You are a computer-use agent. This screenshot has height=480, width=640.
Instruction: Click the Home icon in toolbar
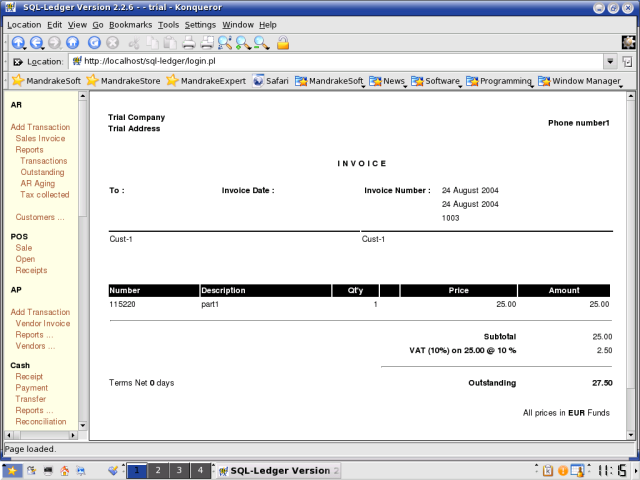tap(73, 43)
